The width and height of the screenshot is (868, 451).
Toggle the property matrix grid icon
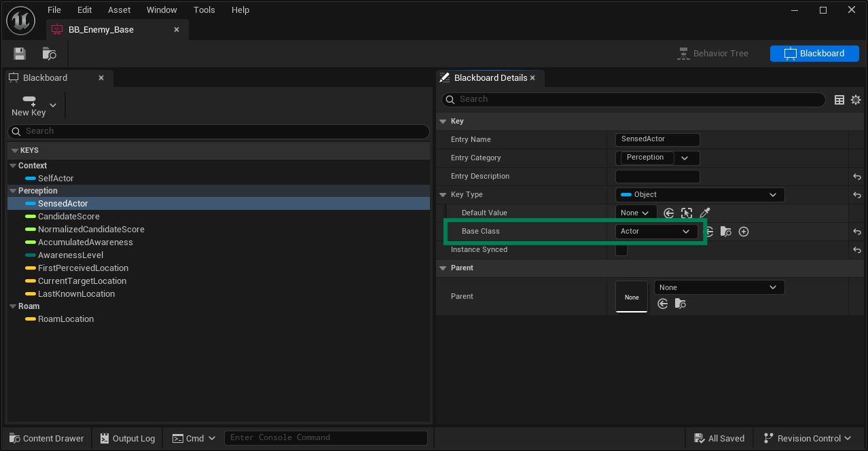tap(839, 100)
